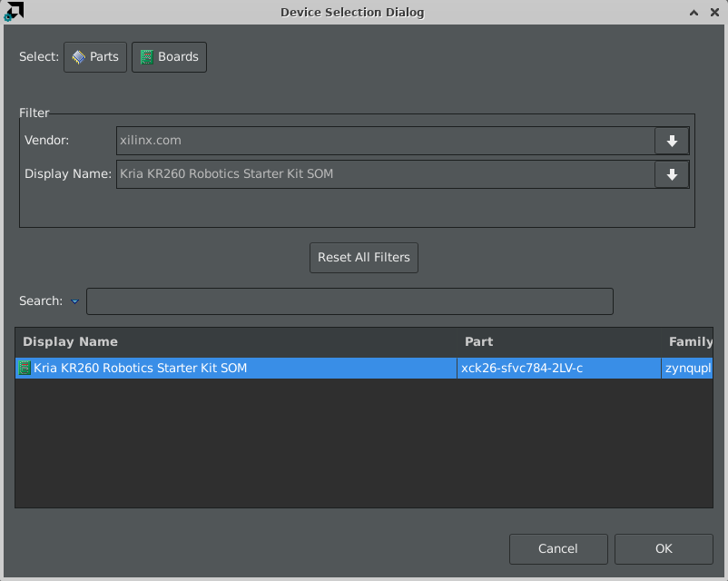Focus the Search text field
Image resolution: width=728 pixels, height=581 pixels.
349,301
